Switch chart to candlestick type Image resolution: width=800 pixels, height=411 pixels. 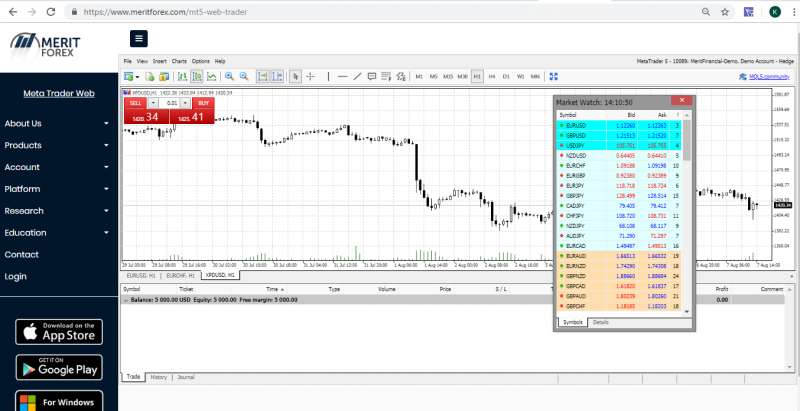tap(197, 76)
